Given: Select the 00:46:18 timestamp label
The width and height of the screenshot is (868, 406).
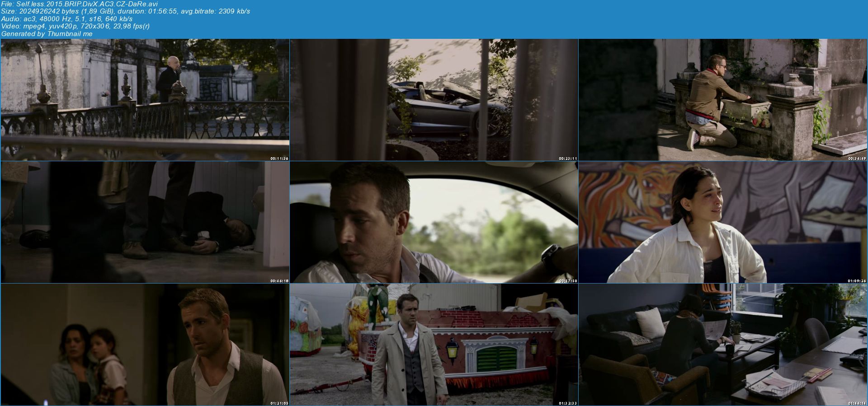Looking at the screenshot, I should pos(279,281).
